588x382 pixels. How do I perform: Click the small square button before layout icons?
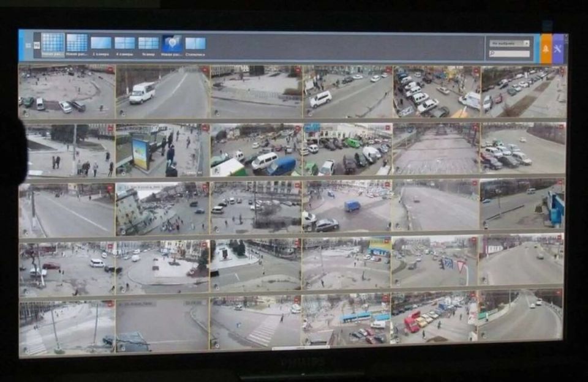[36, 46]
